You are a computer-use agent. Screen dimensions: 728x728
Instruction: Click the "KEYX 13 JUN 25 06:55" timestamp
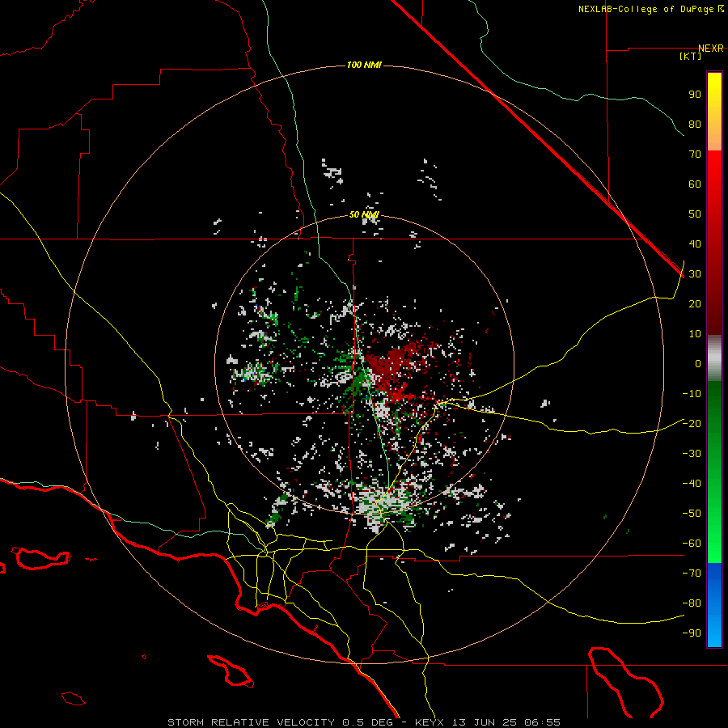pos(488,722)
